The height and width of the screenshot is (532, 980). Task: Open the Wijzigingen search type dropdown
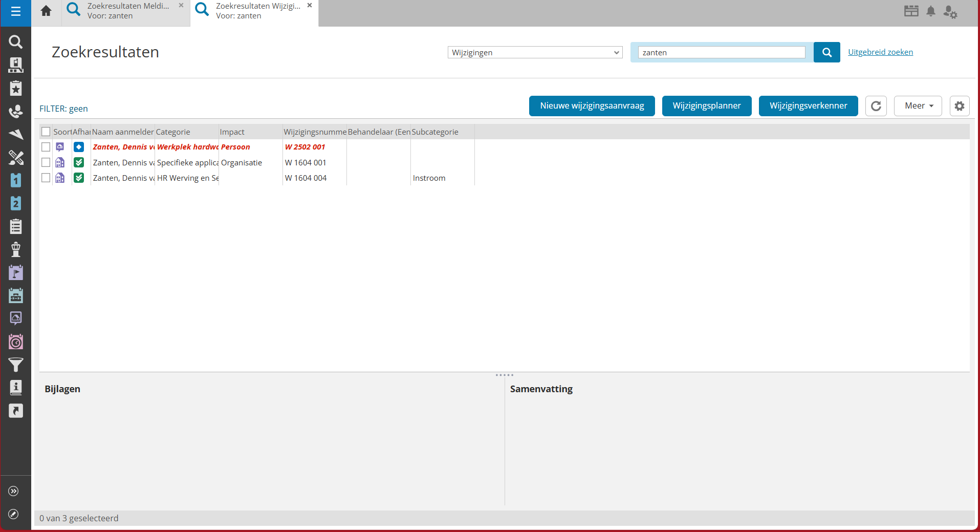click(535, 52)
